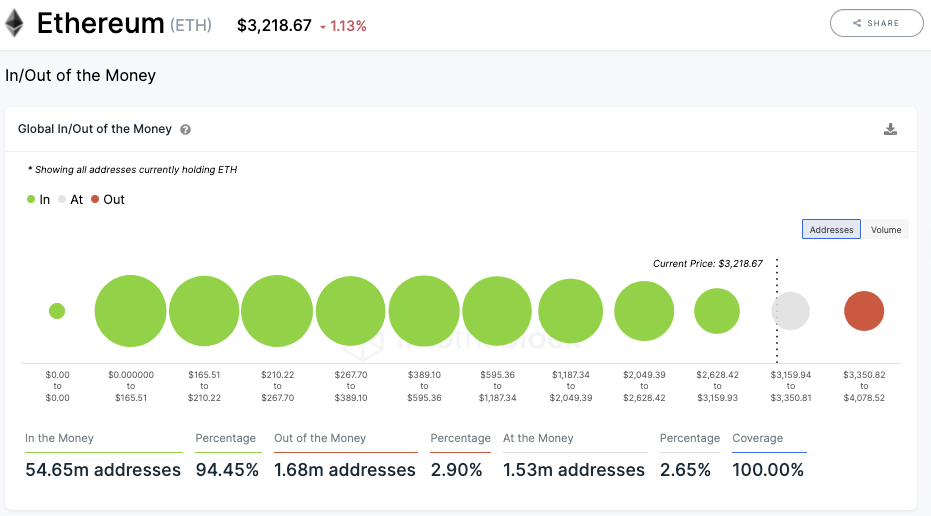Click the -1.13% price change value

point(344,26)
